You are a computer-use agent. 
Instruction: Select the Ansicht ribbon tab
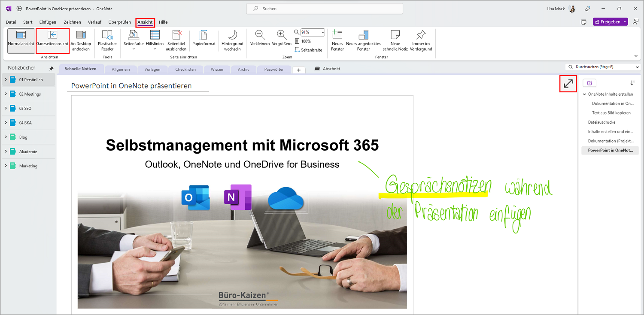point(145,22)
